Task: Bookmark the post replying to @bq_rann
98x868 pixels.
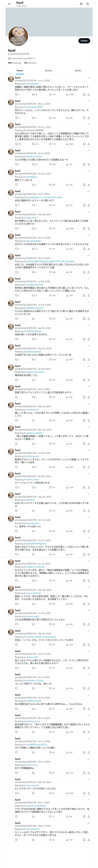Action: 84,228
